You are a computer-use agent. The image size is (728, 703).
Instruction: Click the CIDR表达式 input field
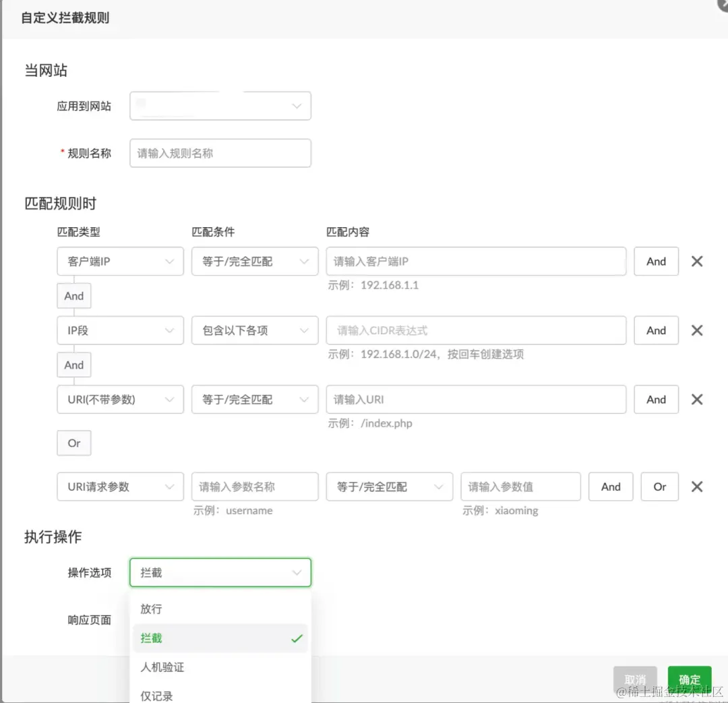tap(476, 330)
